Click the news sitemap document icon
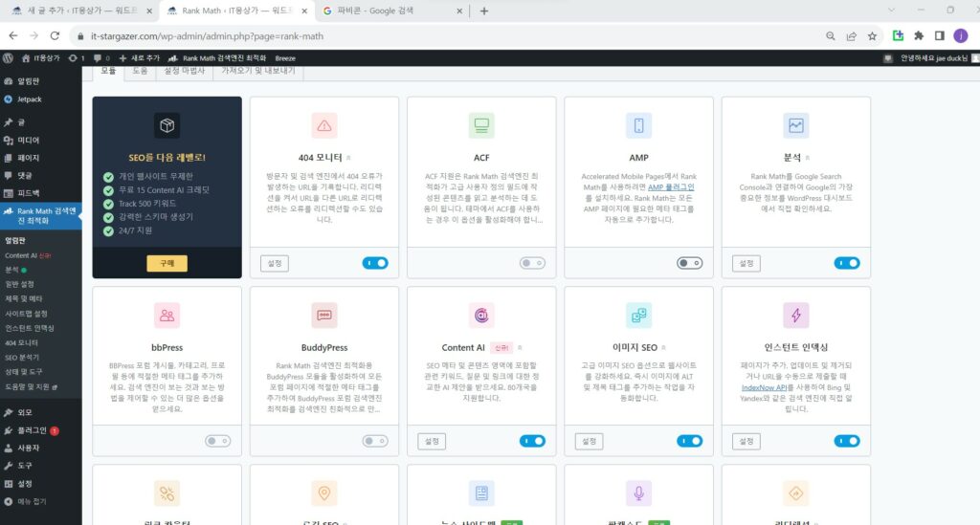 [481, 493]
